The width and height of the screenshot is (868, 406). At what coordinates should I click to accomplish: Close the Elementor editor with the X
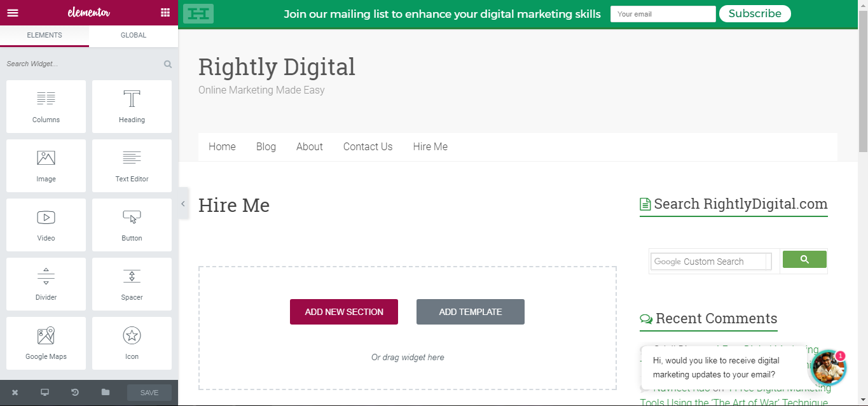coord(15,393)
